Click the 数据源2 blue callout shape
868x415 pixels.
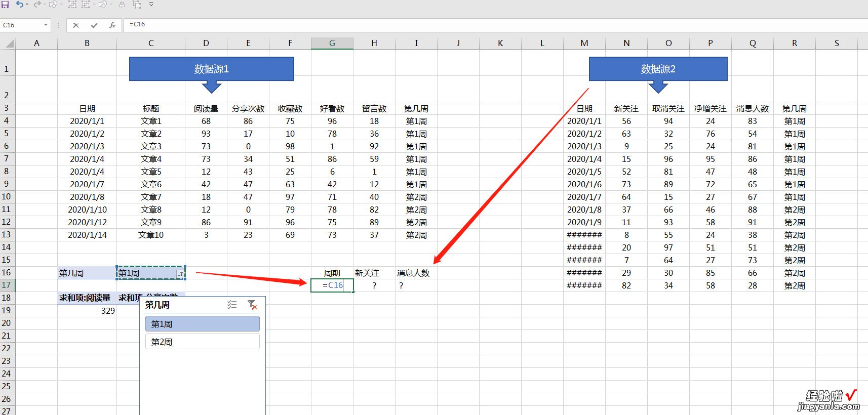658,69
